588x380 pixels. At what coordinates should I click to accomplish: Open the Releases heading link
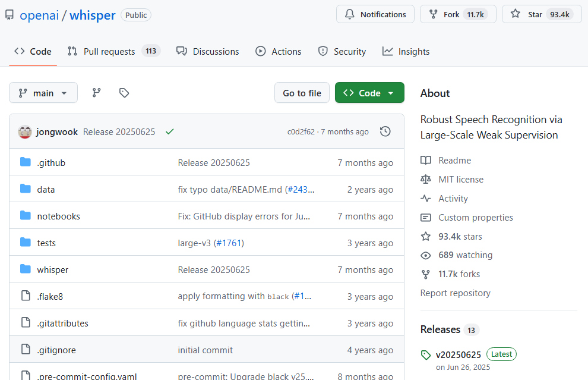click(x=440, y=329)
